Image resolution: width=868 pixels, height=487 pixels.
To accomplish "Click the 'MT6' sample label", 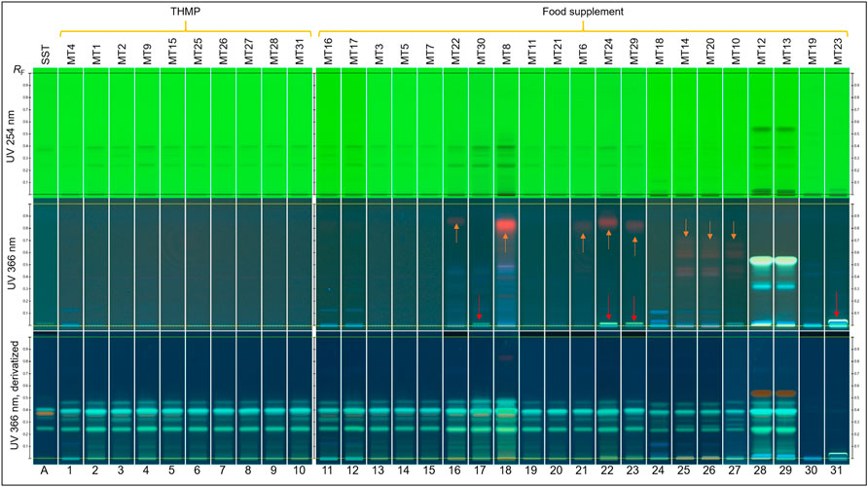I will 583,55.
